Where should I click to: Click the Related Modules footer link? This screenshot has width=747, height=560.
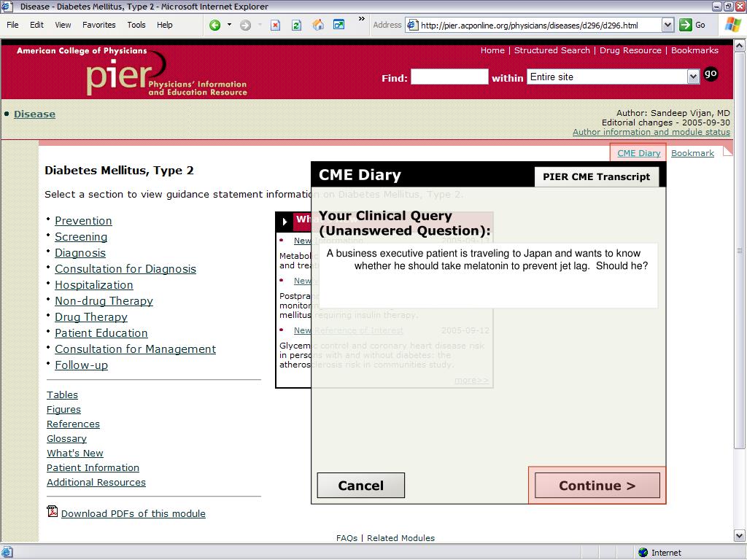[400, 538]
